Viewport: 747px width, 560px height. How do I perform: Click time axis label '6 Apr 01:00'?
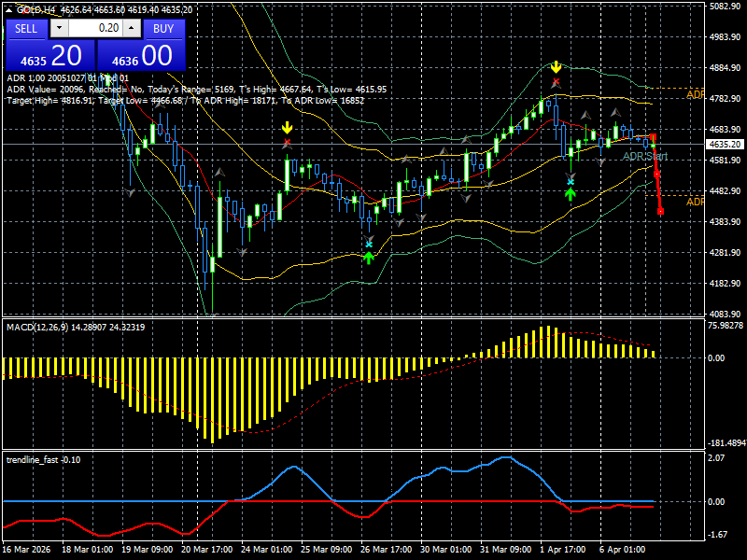pyautogui.click(x=623, y=550)
